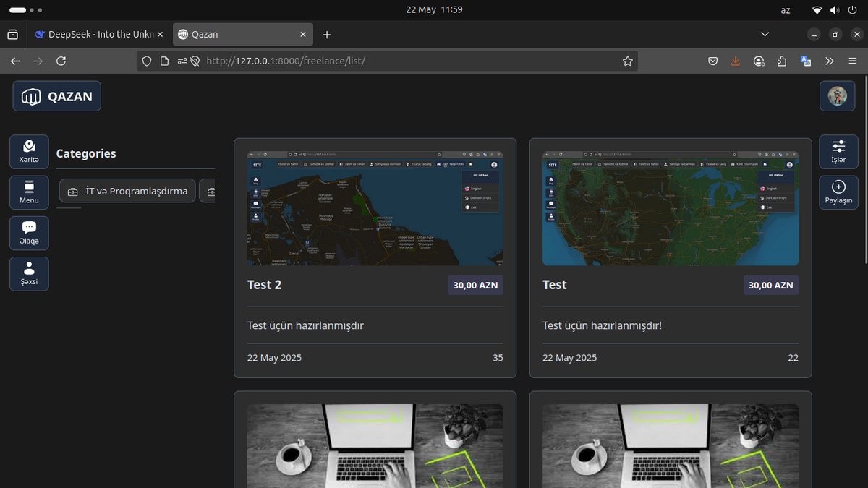Open the Test 2 card map thumbnail

pos(375,208)
